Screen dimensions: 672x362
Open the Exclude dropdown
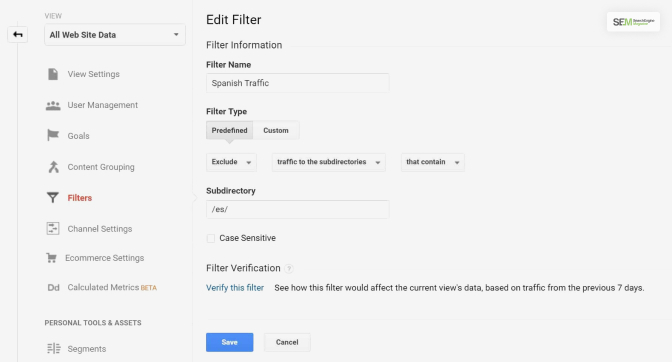[x=231, y=162]
